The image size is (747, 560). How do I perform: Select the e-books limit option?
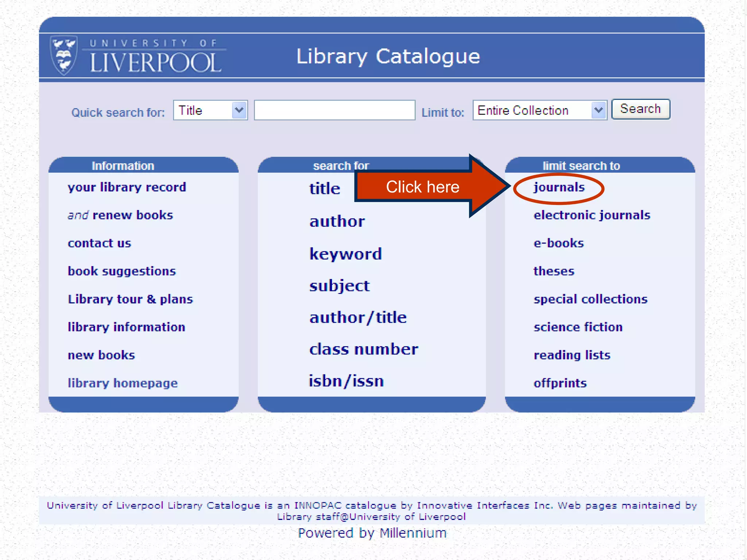click(558, 243)
